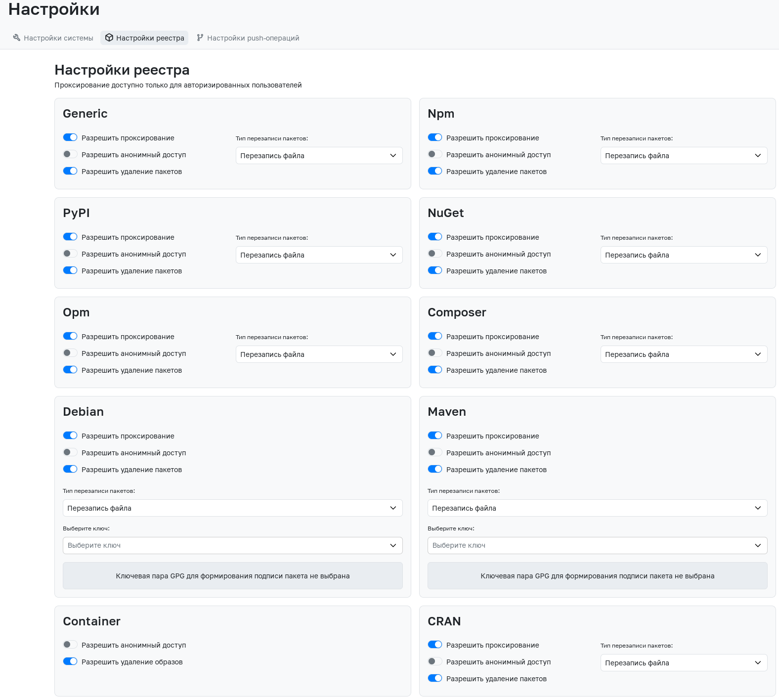Click the branch icon of push-operations tab

click(200, 38)
